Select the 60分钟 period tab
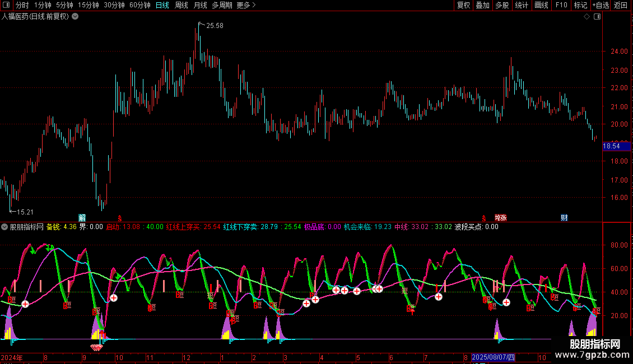 (x=139, y=5)
